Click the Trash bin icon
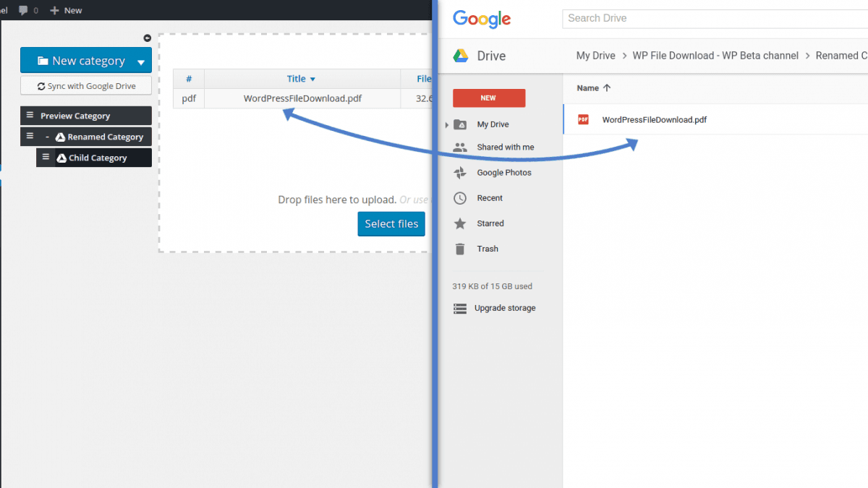 click(x=460, y=249)
